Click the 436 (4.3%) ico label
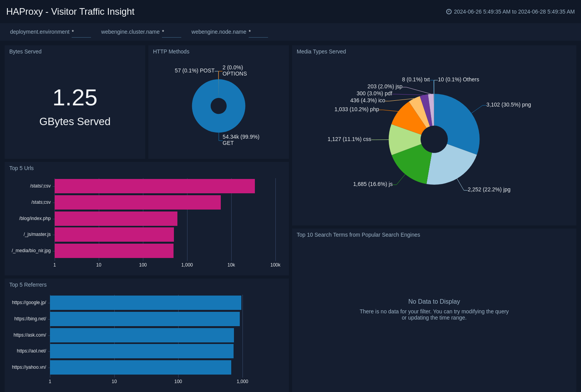The image size is (581, 392). click(x=368, y=100)
